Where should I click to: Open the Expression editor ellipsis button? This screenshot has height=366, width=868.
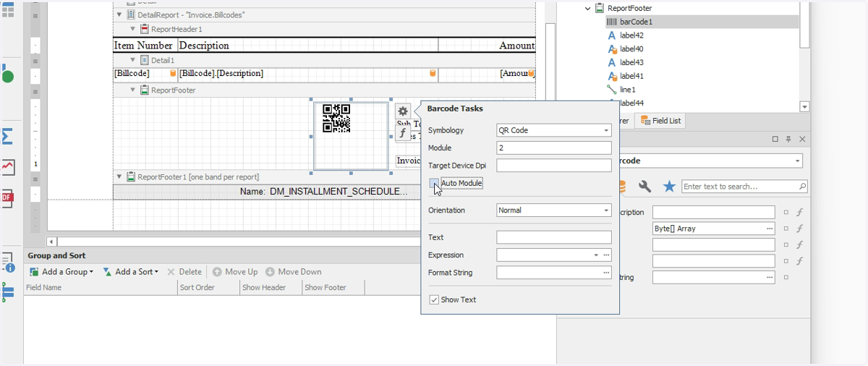[x=606, y=255]
